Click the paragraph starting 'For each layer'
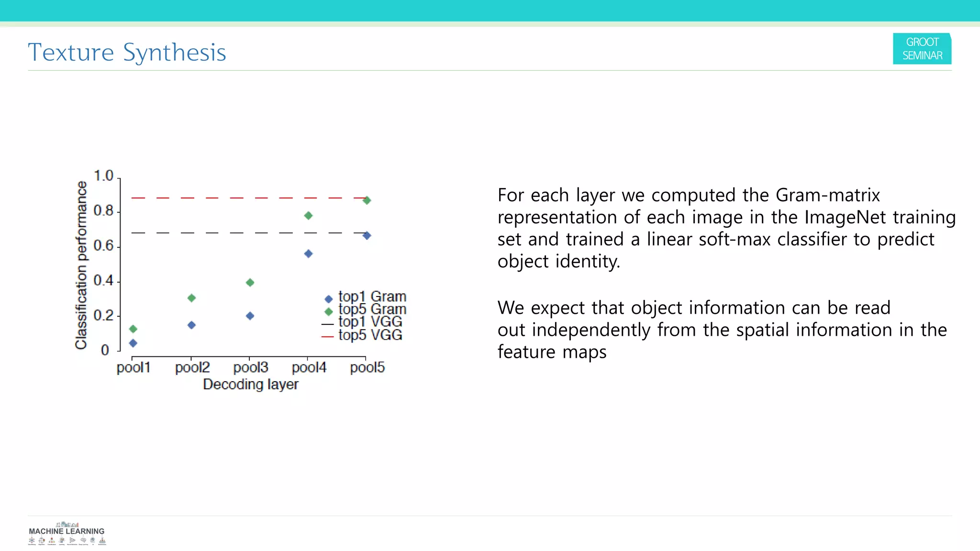This screenshot has height=551, width=980. (725, 228)
